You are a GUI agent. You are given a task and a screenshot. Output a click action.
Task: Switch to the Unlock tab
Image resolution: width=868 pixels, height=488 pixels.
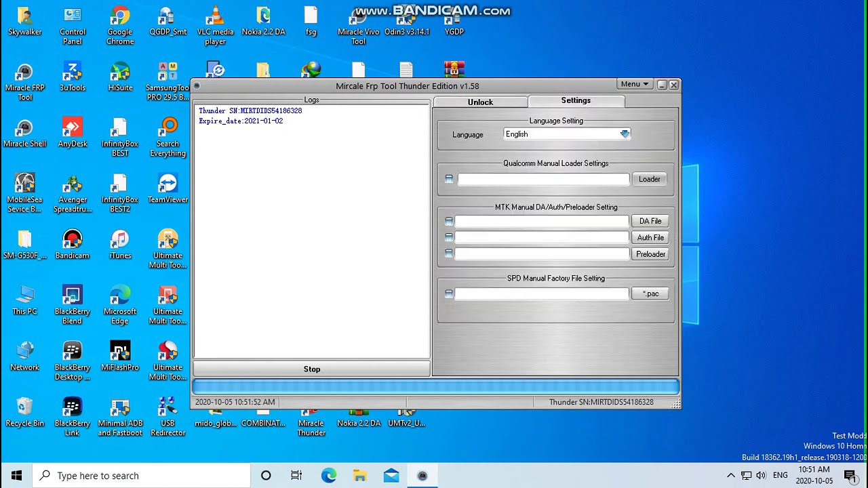pyautogui.click(x=480, y=102)
